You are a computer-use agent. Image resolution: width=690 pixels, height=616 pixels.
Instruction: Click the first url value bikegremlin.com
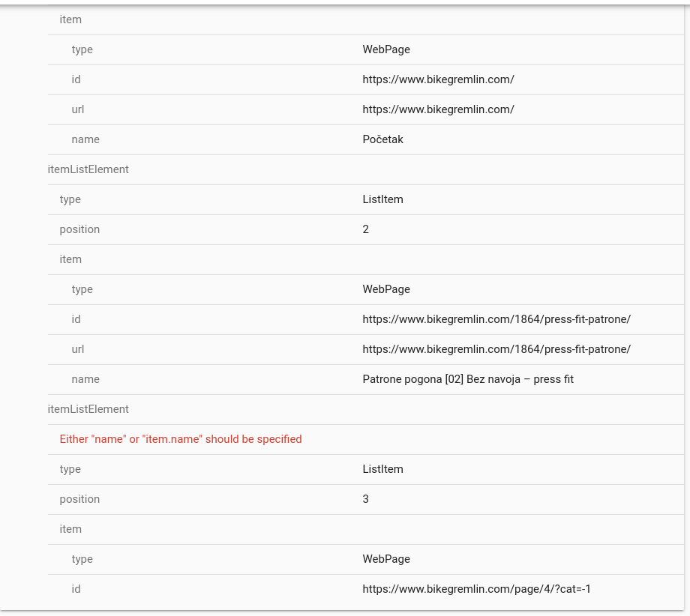click(438, 109)
